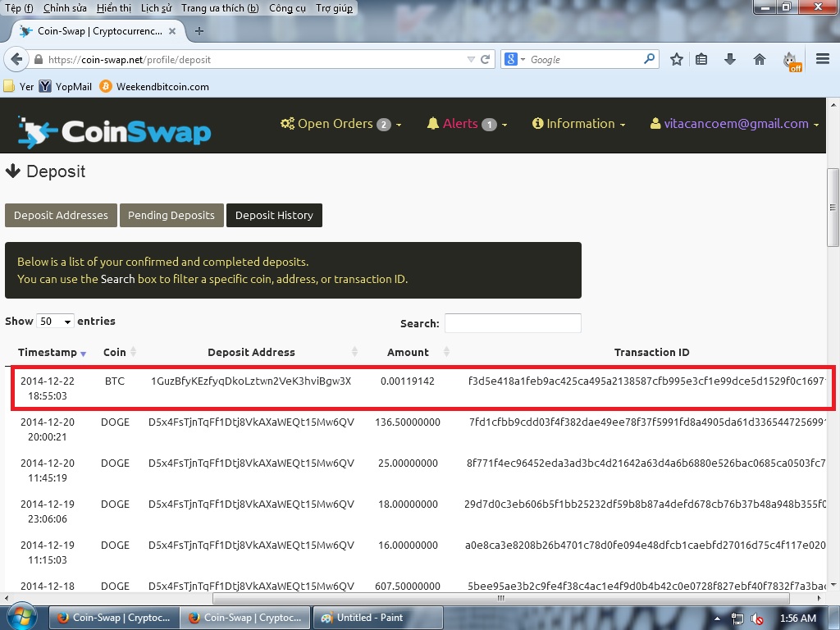Open the bookmarks list icon

pyautogui.click(x=701, y=59)
